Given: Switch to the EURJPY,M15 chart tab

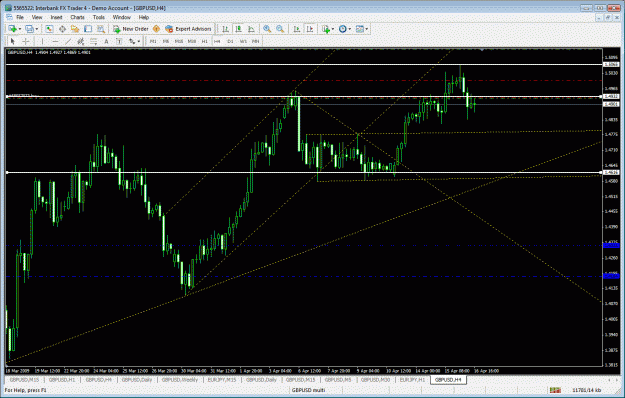Looking at the screenshot, I should tap(222, 380).
